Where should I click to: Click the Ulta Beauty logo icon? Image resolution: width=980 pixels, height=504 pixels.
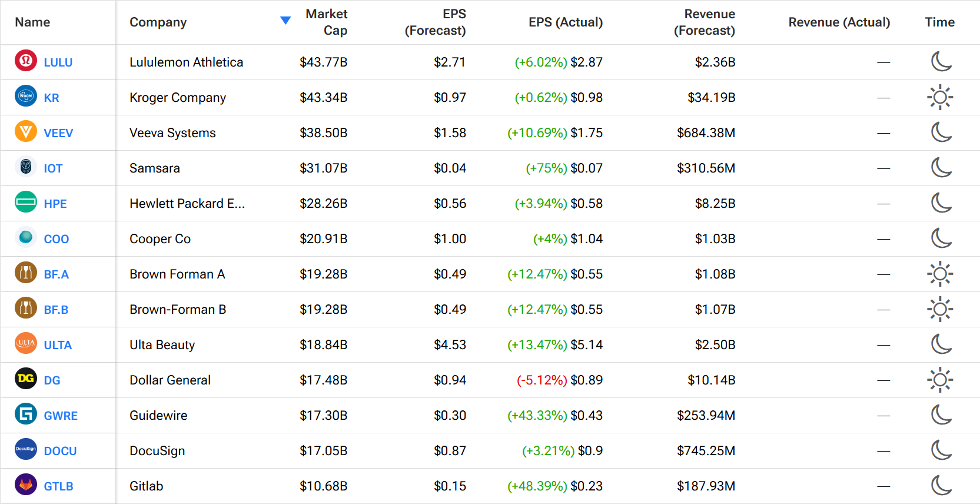coord(26,343)
